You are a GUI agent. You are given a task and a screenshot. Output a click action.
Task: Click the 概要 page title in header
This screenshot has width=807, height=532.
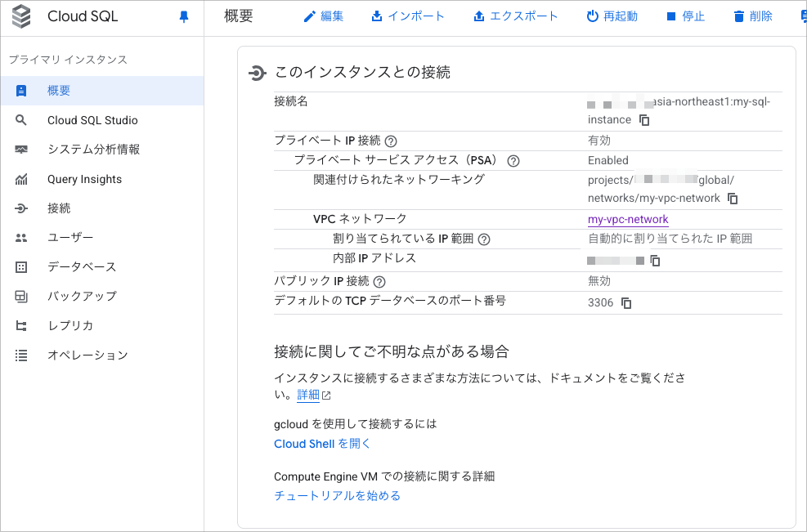[x=239, y=16]
